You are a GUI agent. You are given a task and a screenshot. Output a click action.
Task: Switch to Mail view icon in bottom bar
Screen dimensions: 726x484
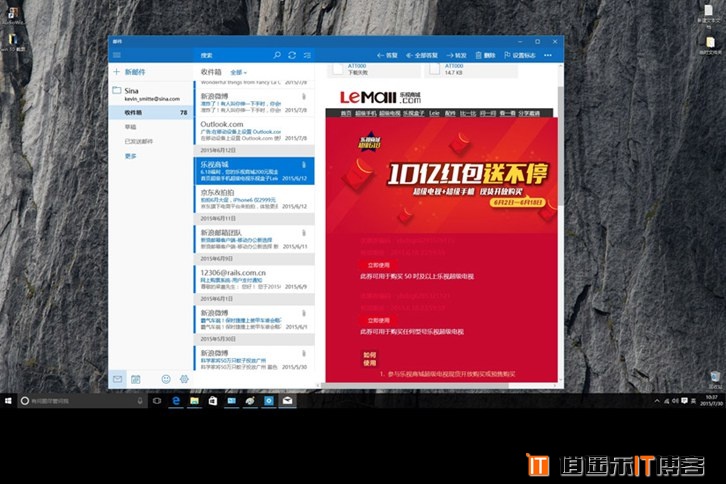pyautogui.click(x=118, y=379)
